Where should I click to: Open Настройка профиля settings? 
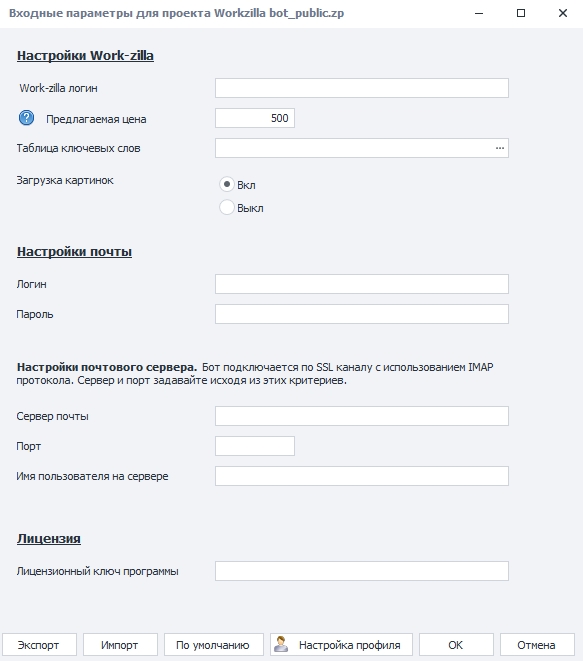[x=341, y=645]
